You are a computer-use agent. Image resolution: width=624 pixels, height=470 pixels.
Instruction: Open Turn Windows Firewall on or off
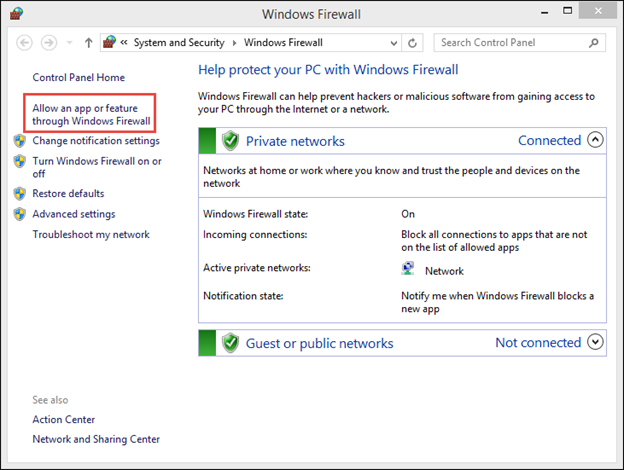97,167
